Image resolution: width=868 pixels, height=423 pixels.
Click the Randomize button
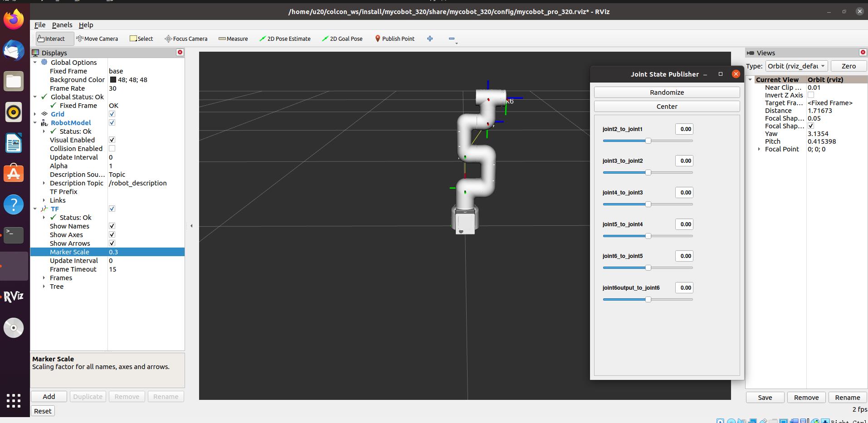pos(667,92)
